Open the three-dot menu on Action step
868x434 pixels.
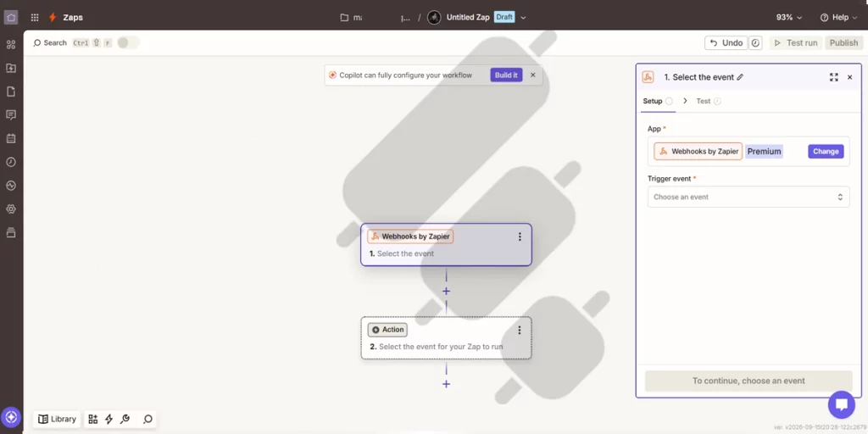tap(520, 330)
